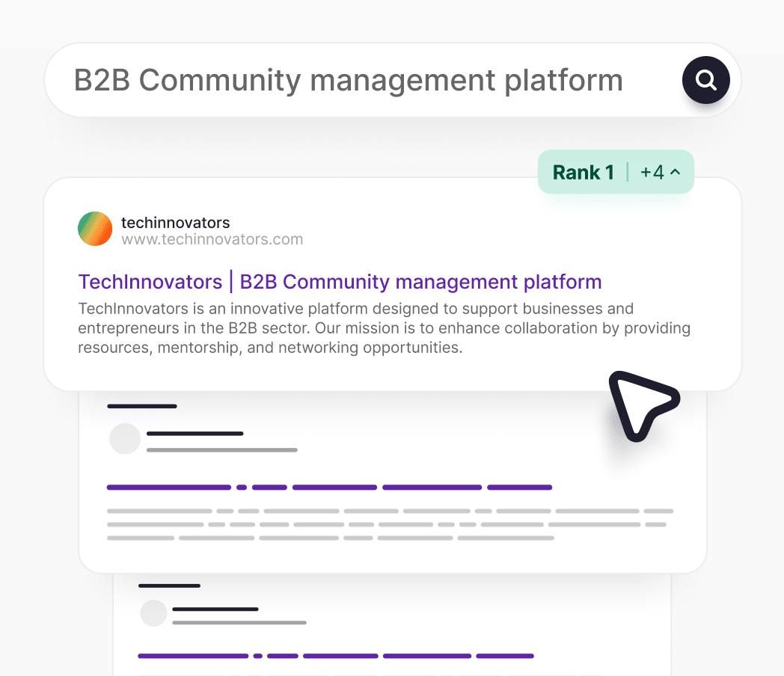The image size is (784, 676).
Task: Click the second result's gray avatar circle
Action: tap(125, 439)
